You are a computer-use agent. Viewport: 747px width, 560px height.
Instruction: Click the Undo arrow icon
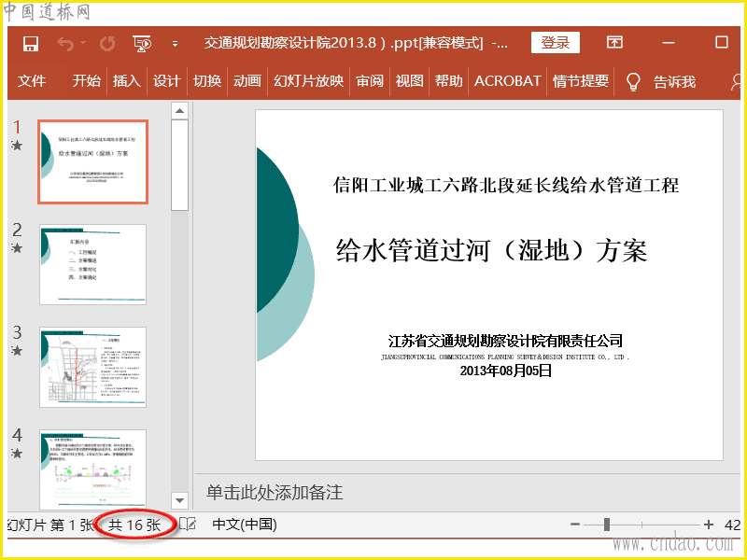pos(65,44)
